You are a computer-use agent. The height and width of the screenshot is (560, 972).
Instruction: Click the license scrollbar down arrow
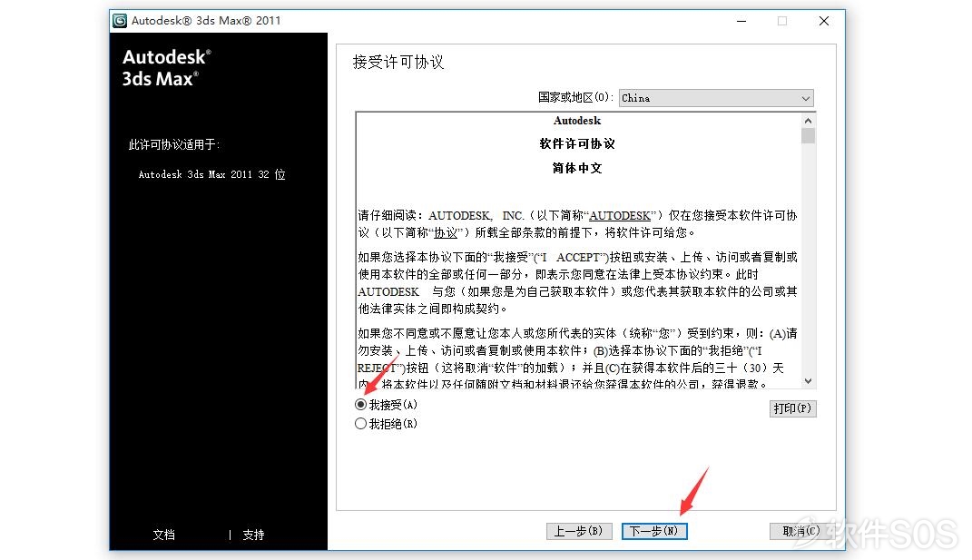(808, 381)
